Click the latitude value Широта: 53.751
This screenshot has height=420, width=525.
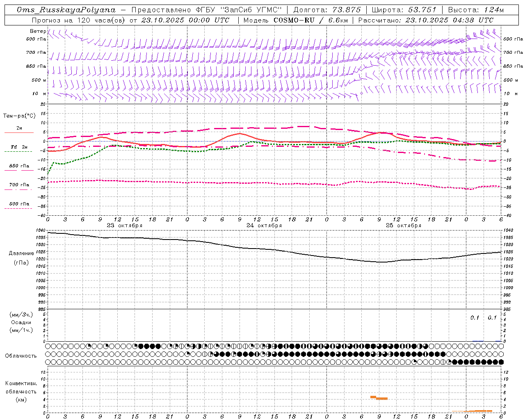click(404, 10)
